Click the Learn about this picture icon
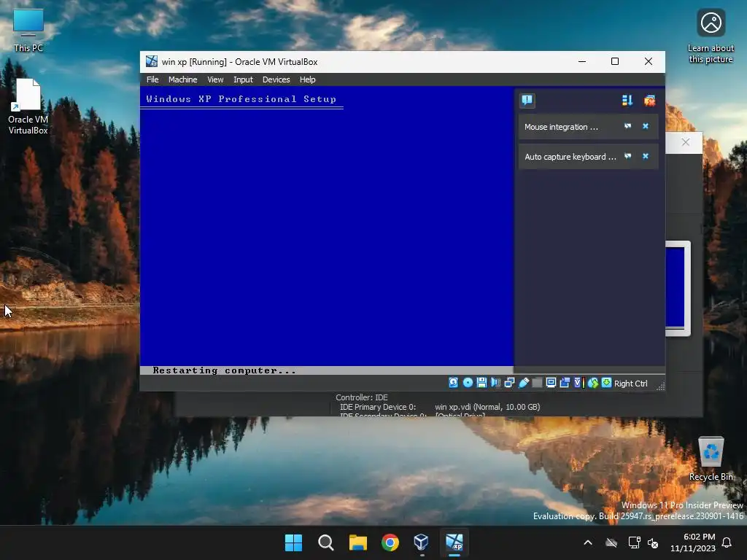The image size is (747, 560). click(711, 36)
